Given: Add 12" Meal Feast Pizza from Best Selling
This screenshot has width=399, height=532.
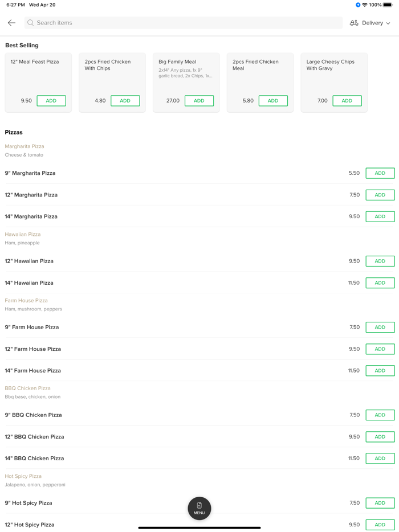Looking at the screenshot, I should [51, 101].
